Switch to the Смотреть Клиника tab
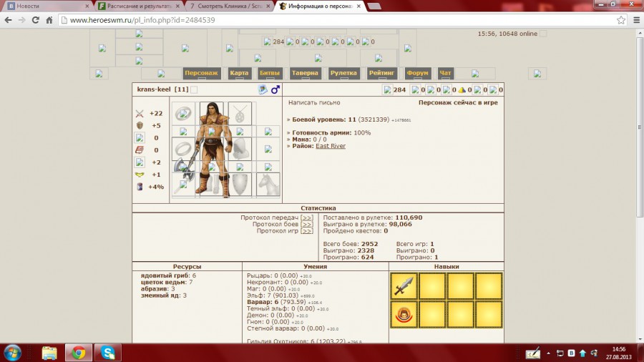Image resolution: width=644 pixels, height=362 pixels. (230, 6)
